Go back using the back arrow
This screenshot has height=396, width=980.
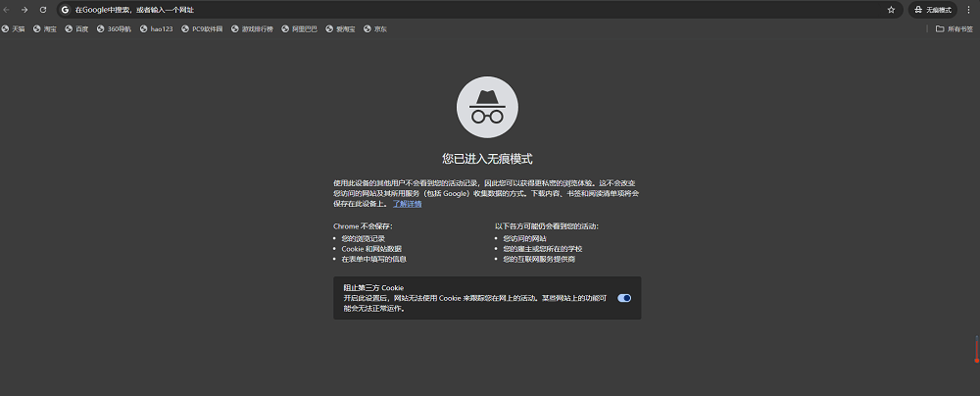pos(7,10)
